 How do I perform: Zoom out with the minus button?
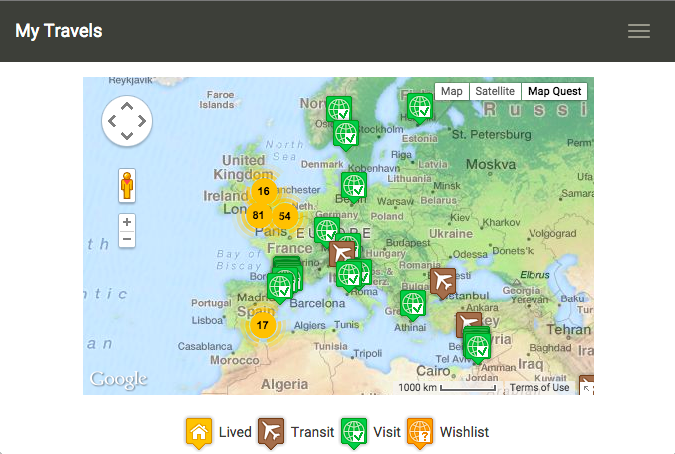coord(127,239)
